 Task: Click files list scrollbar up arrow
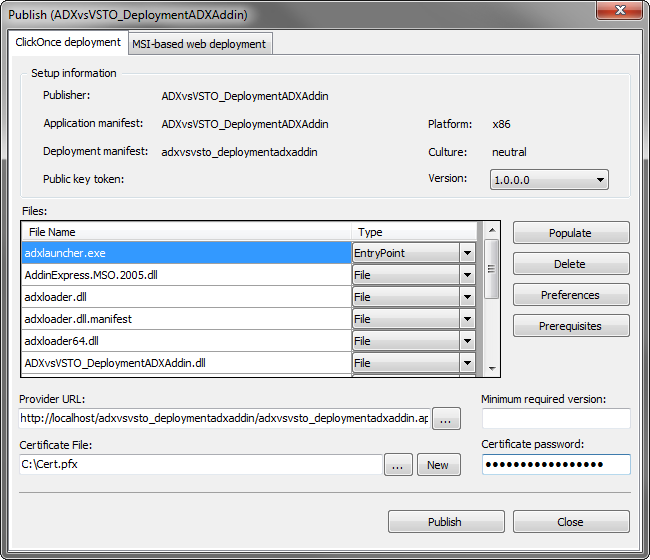pos(492,230)
